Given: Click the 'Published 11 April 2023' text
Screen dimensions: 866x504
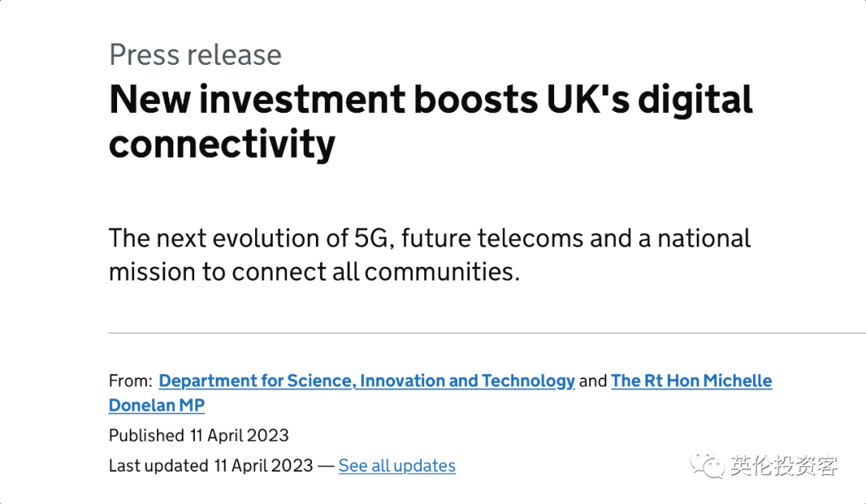Looking at the screenshot, I should [199, 436].
